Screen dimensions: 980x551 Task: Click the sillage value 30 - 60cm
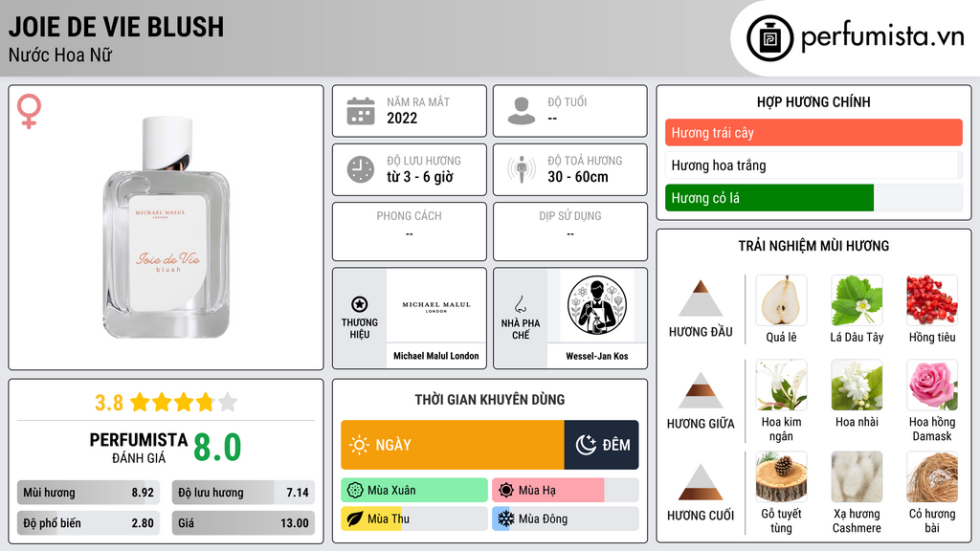(x=578, y=177)
